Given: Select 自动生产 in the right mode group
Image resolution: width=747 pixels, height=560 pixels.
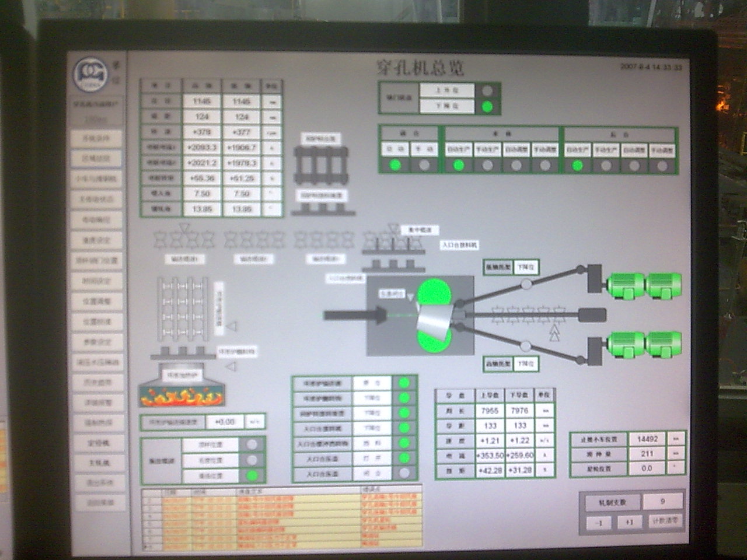Looking at the screenshot, I should point(577,150).
